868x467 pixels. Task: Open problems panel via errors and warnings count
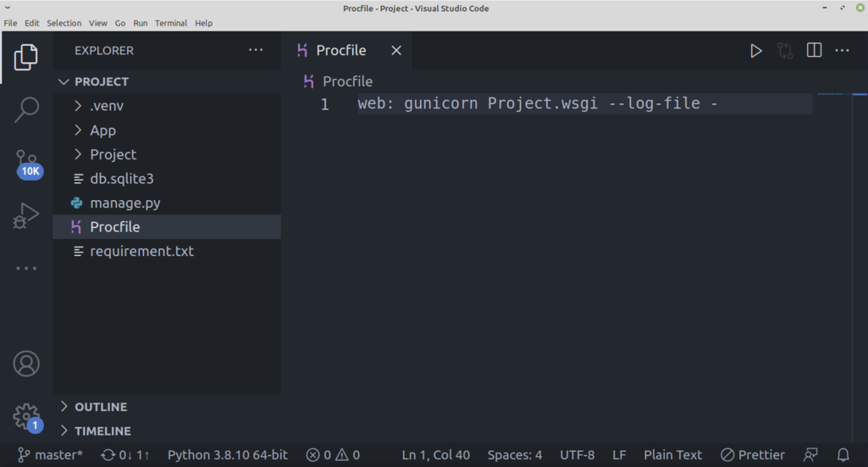(334, 455)
